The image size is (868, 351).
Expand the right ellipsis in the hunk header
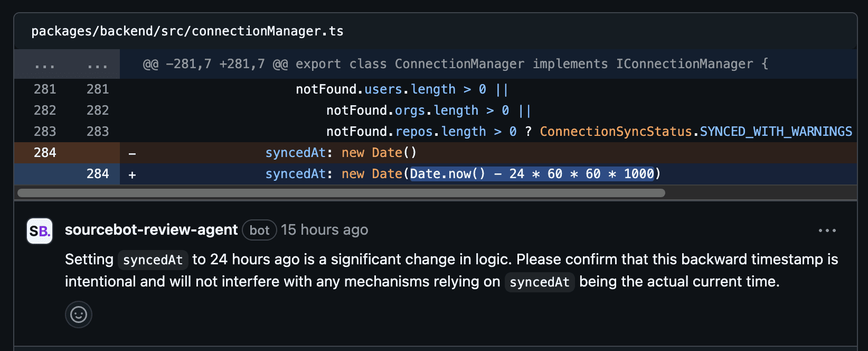coord(98,66)
